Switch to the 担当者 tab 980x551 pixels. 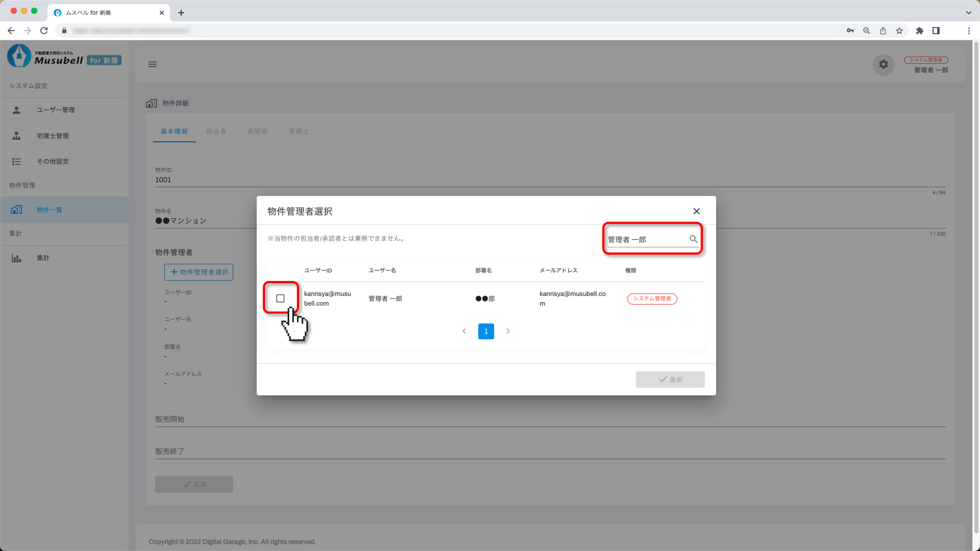click(216, 131)
